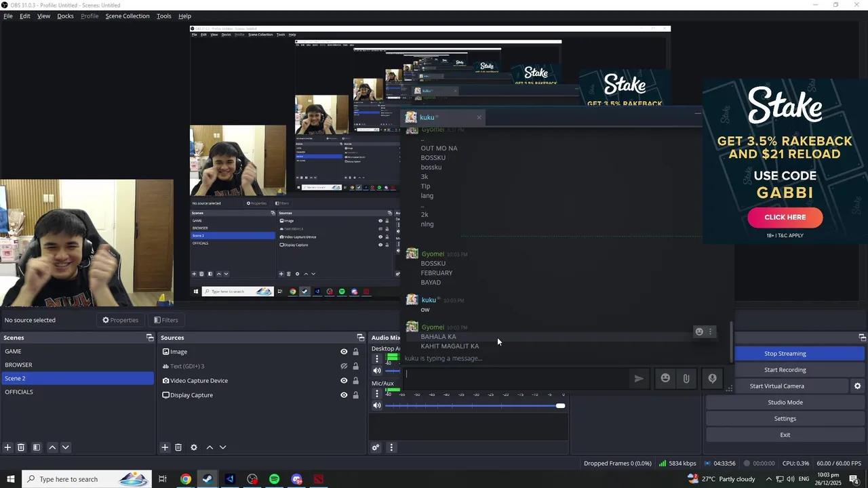Open the Edit menu

tap(24, 16)
